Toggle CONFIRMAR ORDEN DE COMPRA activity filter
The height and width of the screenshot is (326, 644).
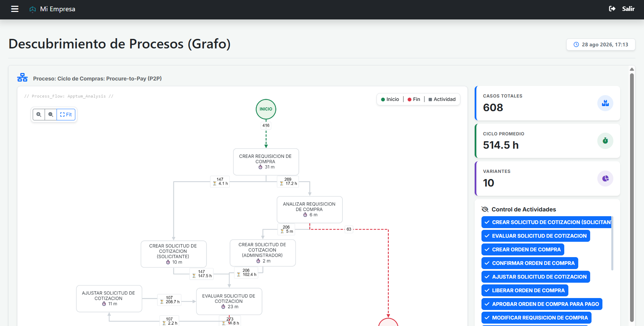click(x=530, y=263)
